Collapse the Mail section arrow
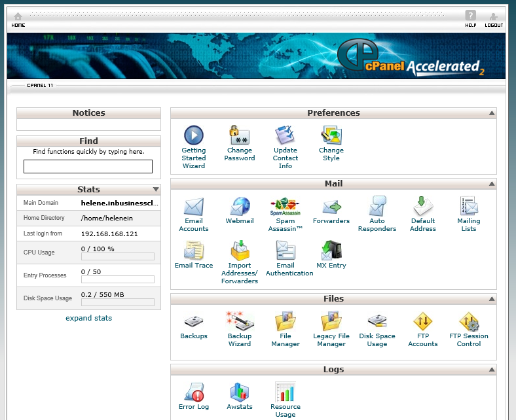The width and height of the screenshot is (516, 420). tap(492, 184)
